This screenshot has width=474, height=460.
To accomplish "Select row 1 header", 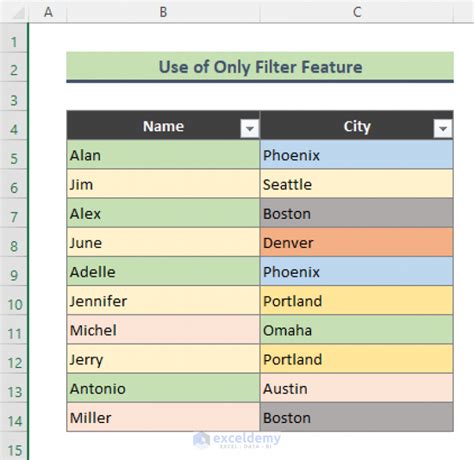I will click(x=14, y=38).
